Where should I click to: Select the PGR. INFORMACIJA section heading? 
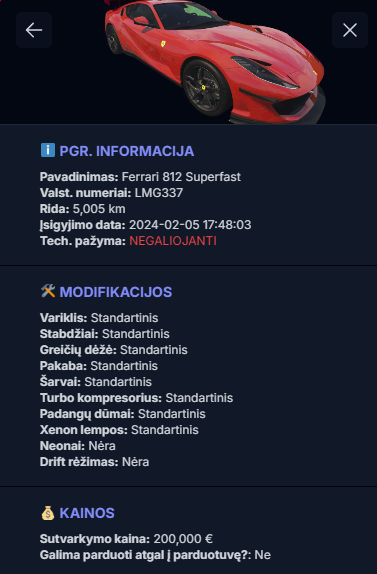pyautogui.click(x=127, y=151)
